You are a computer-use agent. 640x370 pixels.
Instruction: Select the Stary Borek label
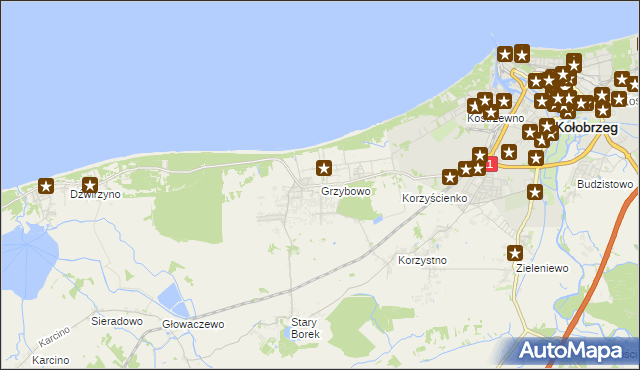click(x=305, y=328)
